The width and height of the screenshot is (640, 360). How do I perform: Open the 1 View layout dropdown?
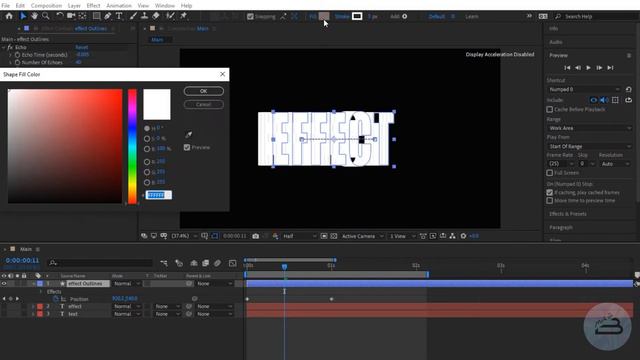402,236
